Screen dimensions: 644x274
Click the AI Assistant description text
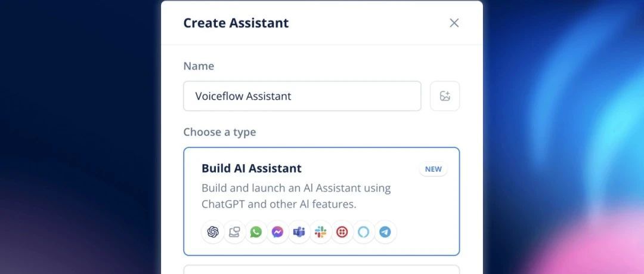tap(296, 196)
